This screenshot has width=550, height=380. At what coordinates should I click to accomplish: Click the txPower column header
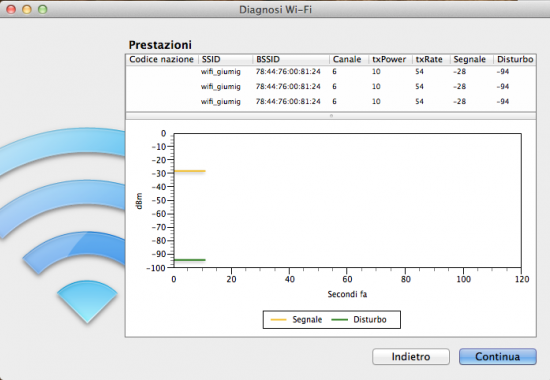coord(390,59)
